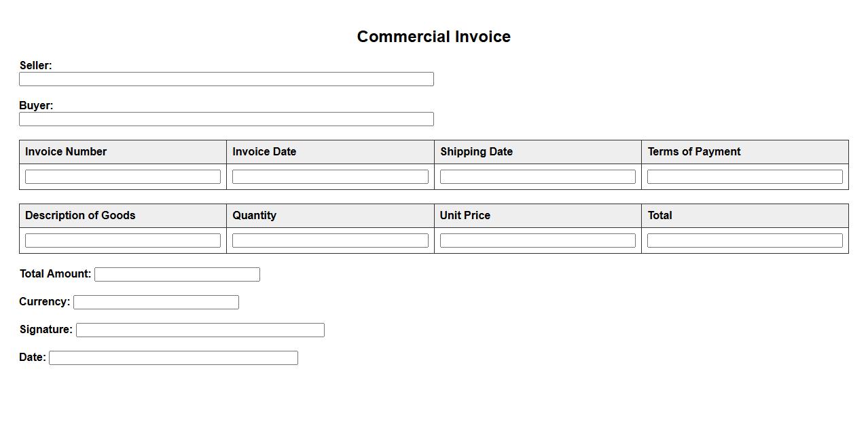Screen dimensions: 868x441
Task: Focus the Unit Price text field
Action: point(537,241)
